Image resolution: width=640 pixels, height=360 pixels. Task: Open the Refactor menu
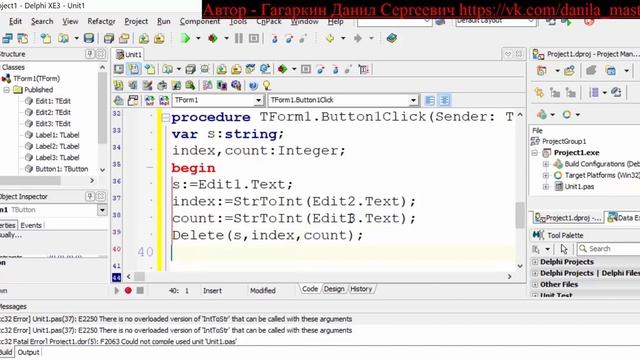101,21
